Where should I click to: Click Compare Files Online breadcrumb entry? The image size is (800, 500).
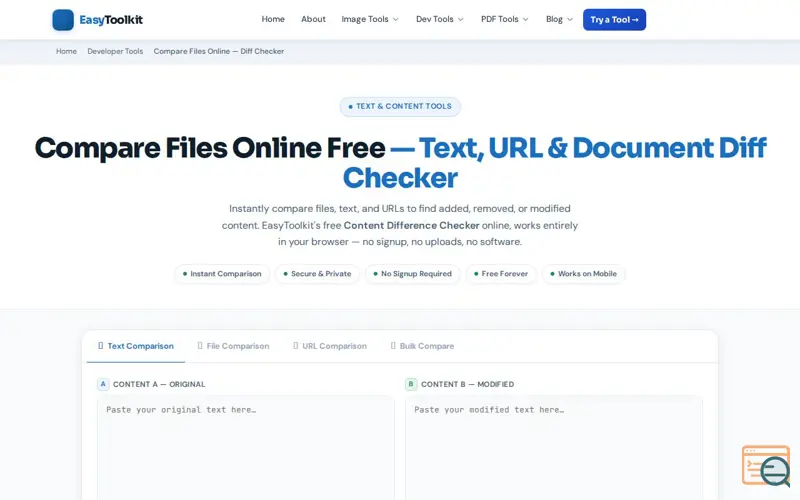[219, 51]
